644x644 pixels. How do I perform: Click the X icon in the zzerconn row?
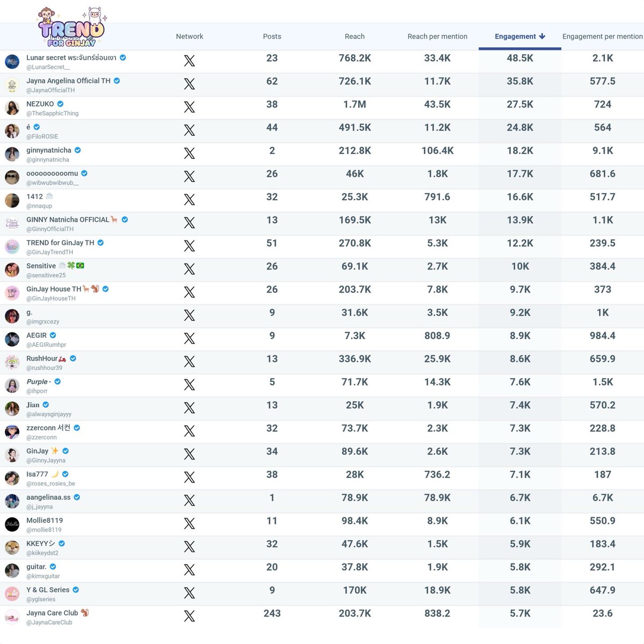pos(189,431)
